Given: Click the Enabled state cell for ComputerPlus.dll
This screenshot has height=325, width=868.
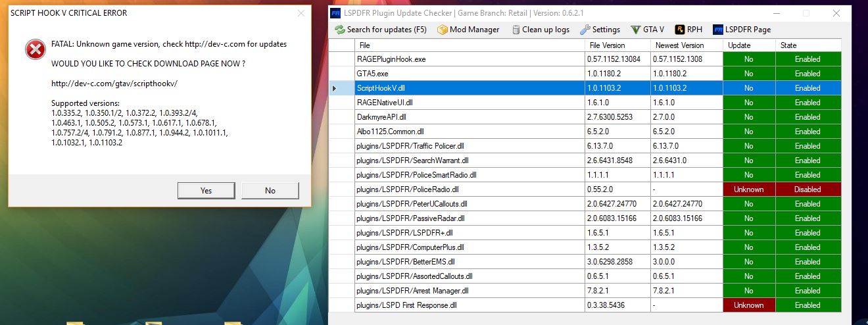Looking at the screenshot, I should point(808,247).
